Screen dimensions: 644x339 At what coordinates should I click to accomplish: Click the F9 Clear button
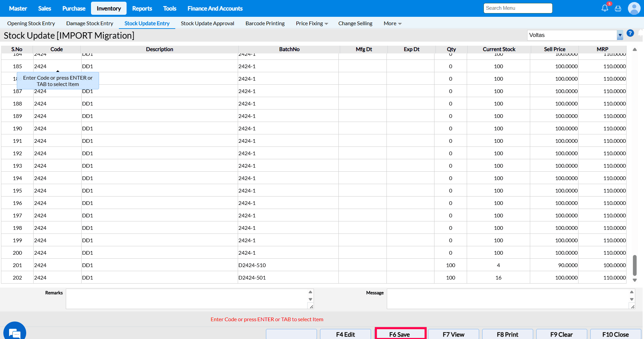coord(561,334)
